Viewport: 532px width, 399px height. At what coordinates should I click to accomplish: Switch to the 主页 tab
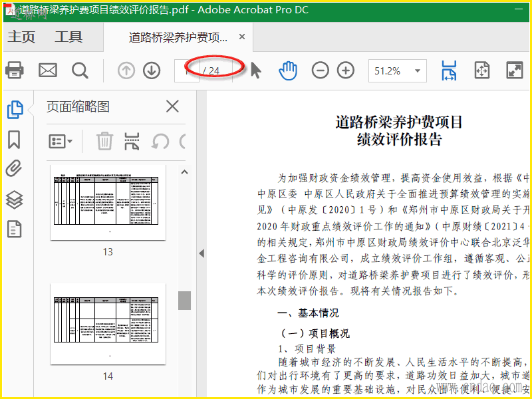click(x=21, y=37)
